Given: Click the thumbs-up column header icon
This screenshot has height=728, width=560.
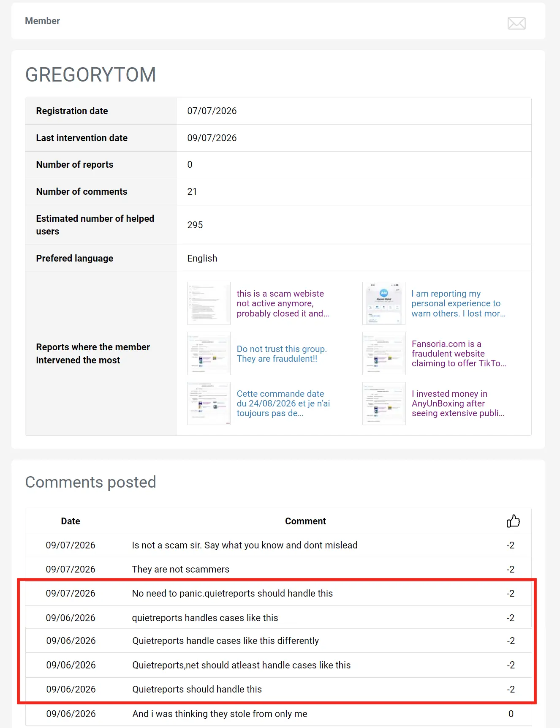Looking at the screenshot, I should (x=513, y=521).
